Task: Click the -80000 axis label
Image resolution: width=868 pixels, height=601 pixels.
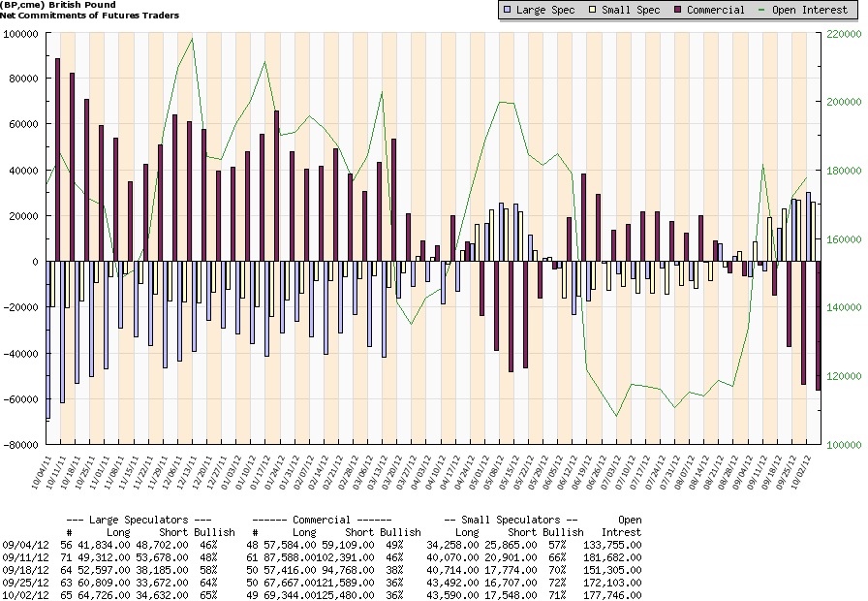Action: tap(21, 445)
